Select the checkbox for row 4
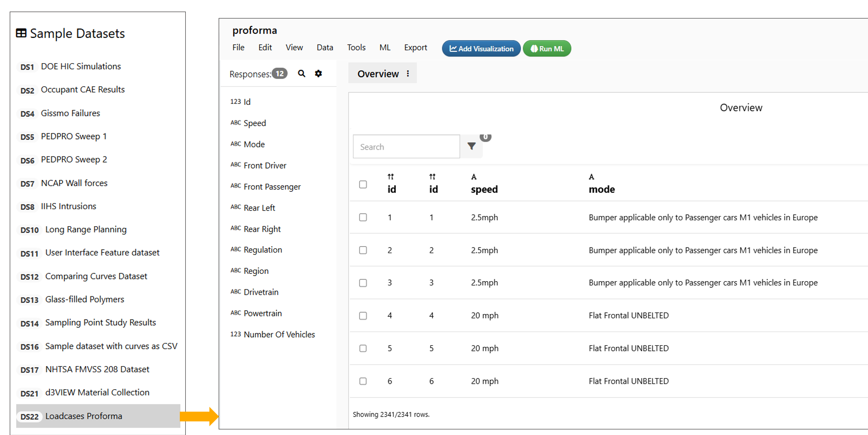 click(x=363, y=316)
